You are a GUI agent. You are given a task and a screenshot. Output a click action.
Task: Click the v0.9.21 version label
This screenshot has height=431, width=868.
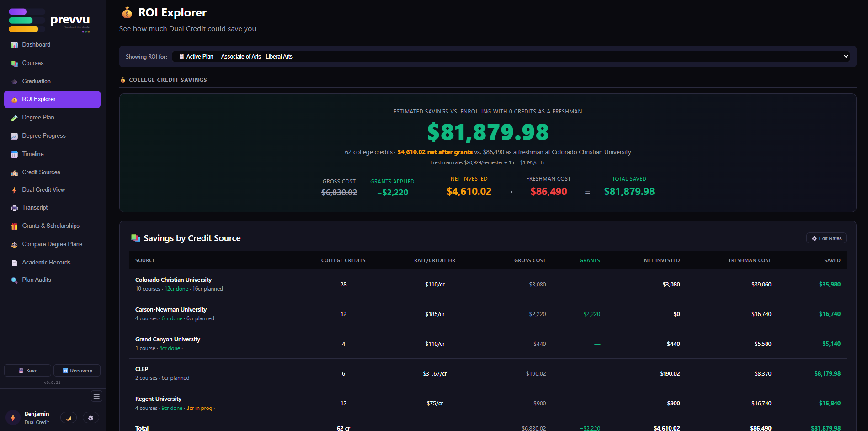pos(52,383)
